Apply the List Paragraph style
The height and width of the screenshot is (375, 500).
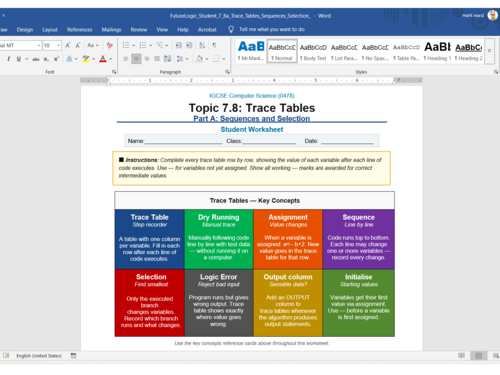pos(344,51)
